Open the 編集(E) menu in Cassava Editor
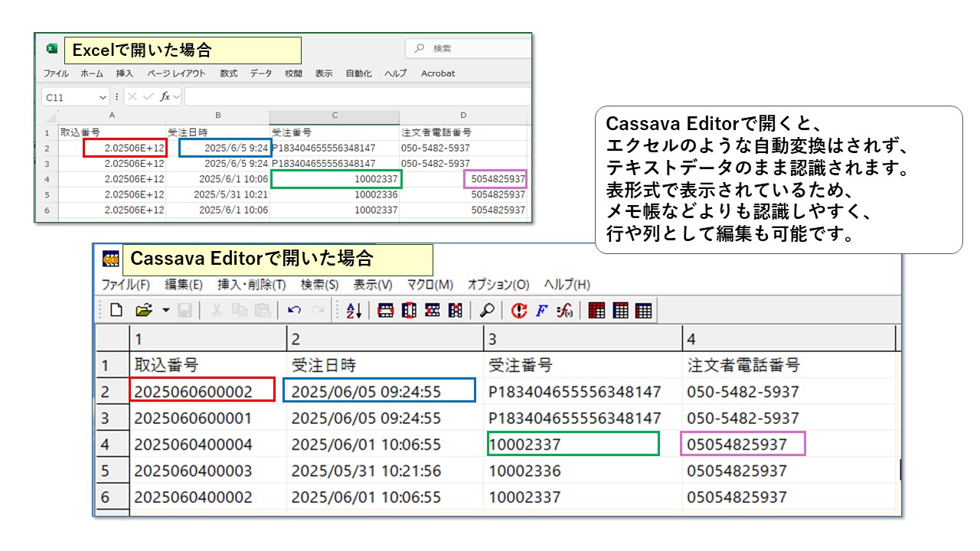 (x=184, y=285)
